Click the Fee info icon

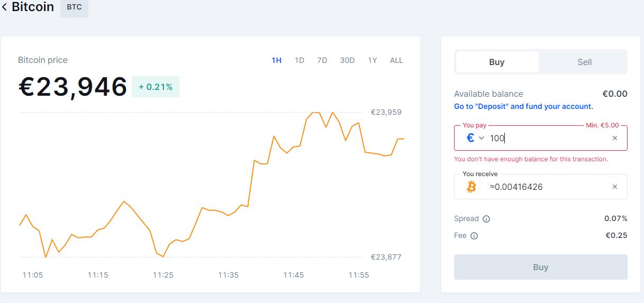pos(474,236)
